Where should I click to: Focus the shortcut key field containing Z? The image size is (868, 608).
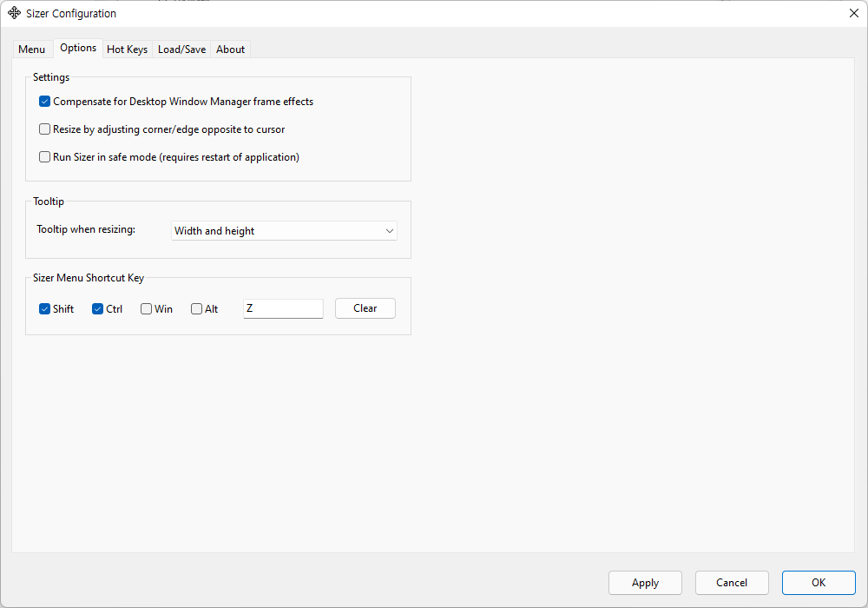tap(284, 308)
